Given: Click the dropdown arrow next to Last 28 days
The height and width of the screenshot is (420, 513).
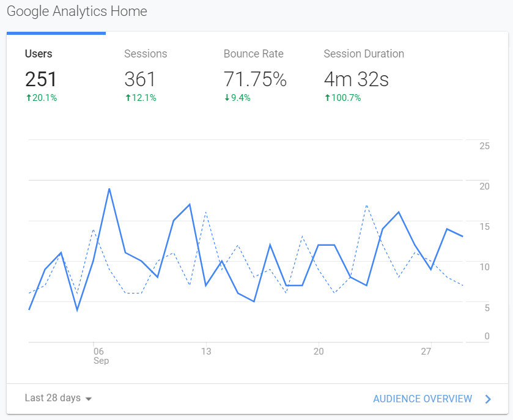Looking at the screenshot, I should (88, 399).
